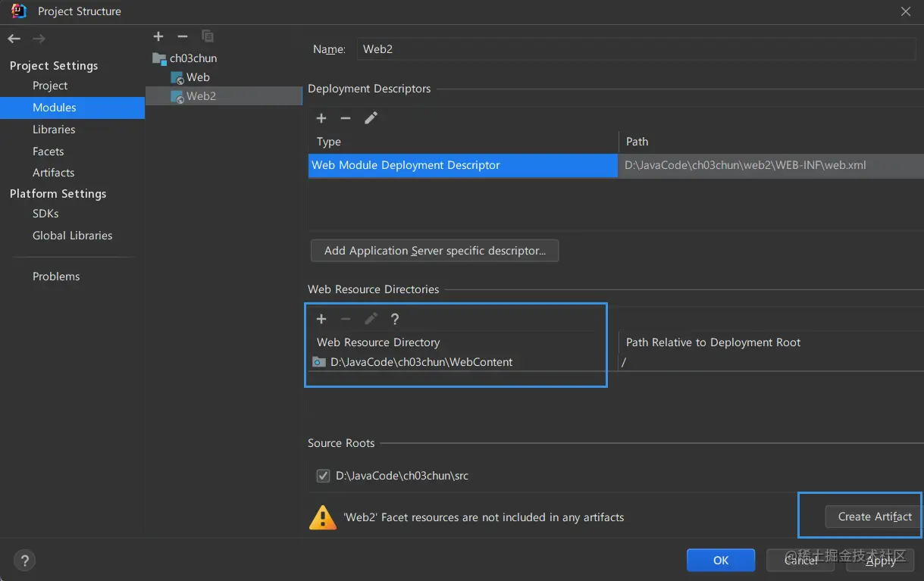Click the Path Relative to Deployment Root header
924x581 pixels.
pyautogui.click(x=713, y=342)
